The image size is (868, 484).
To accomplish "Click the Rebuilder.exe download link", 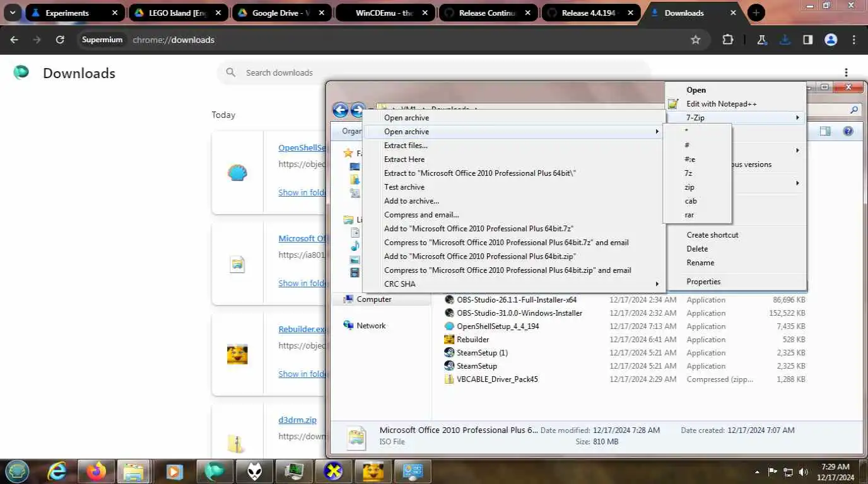I will click(302, 329).
